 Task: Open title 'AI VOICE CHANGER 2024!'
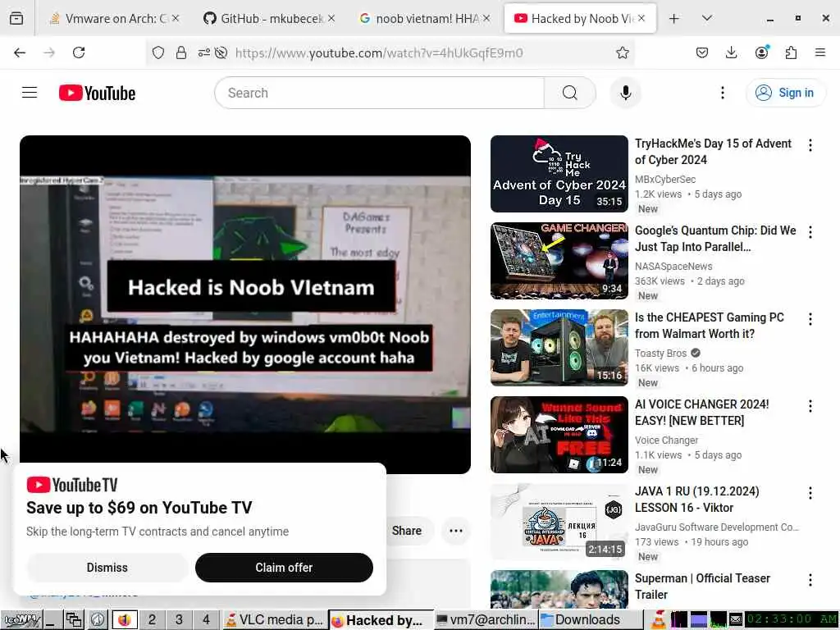point(702,413)
